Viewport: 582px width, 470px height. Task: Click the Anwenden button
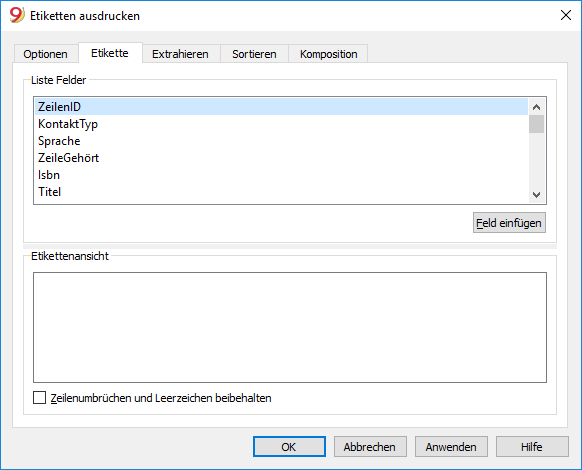click(451, 447)
